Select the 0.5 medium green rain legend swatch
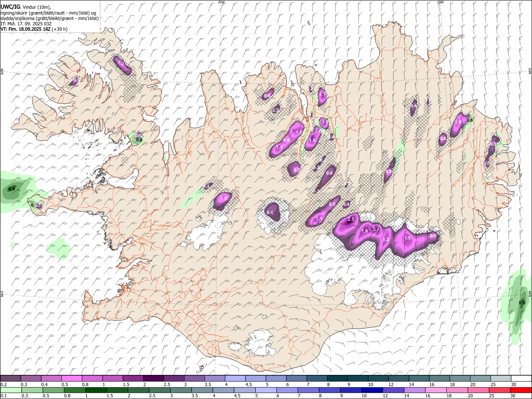The height and width of the screenshot is (399, 532). [x=53, y=390]
